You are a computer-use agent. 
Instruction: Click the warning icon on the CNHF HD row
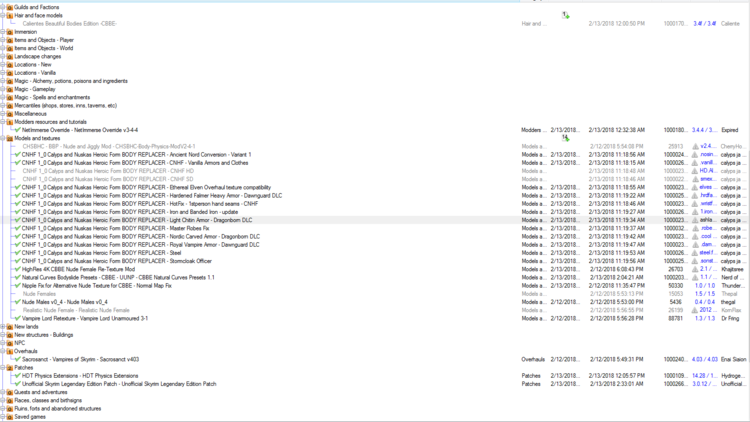(x=695, y=171)
